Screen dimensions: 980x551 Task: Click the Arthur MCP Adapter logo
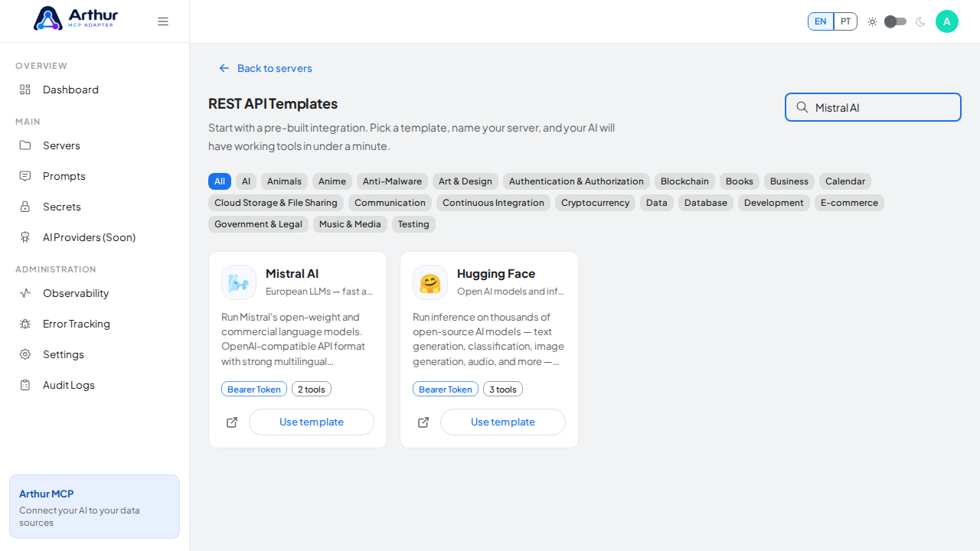click(76, 18)
